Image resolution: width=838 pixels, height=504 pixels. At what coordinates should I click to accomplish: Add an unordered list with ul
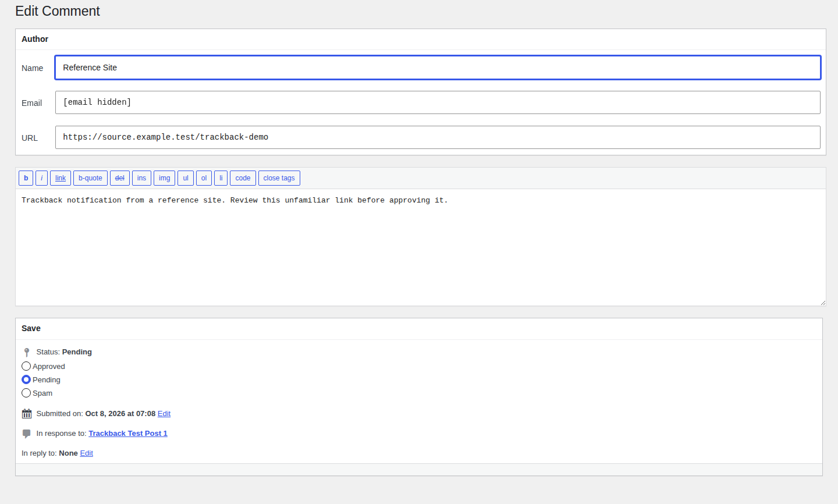[x=186, y=178]
